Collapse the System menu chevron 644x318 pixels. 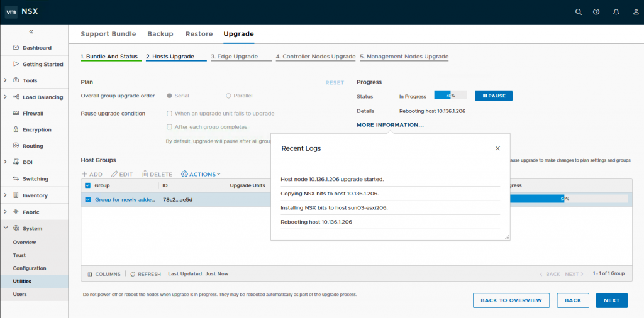[5, 228]
